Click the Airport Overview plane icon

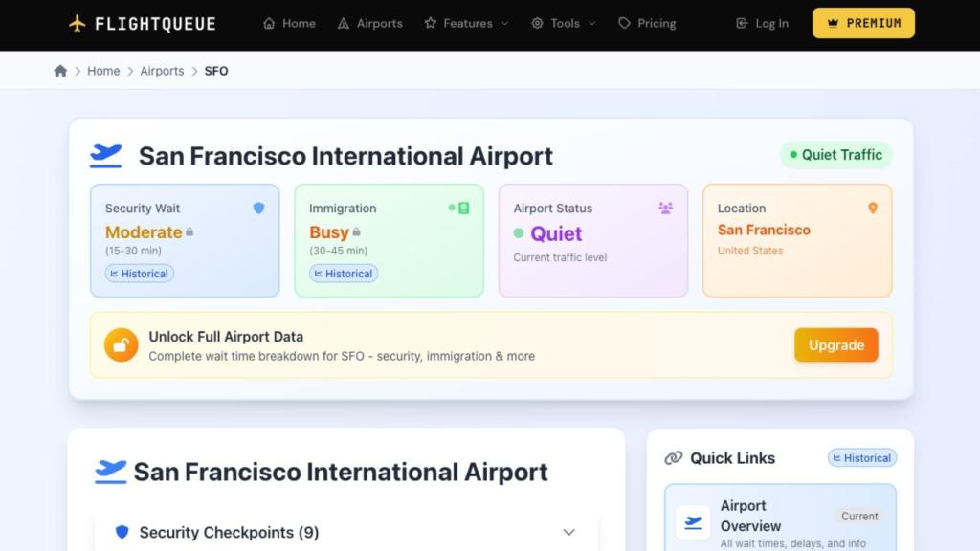692,522
